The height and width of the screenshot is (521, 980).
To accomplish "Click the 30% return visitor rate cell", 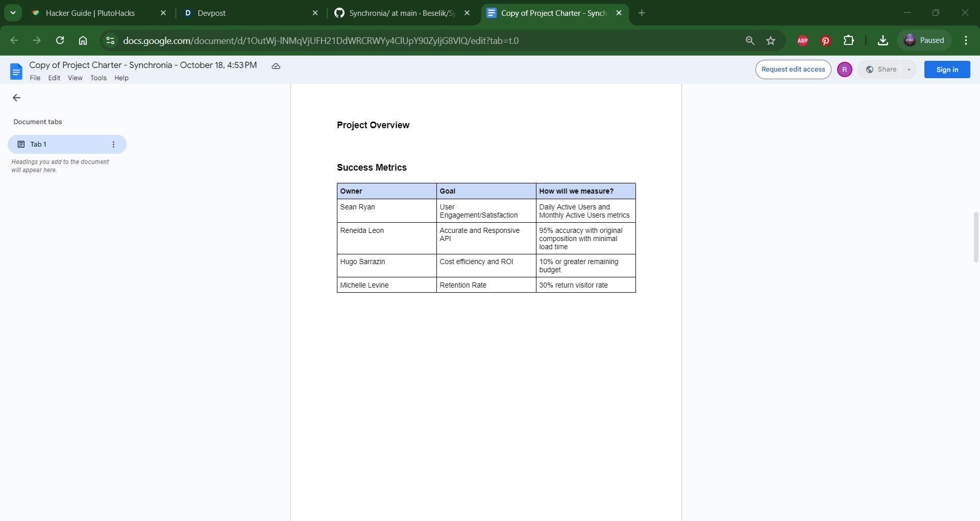I will click(585, 285).
